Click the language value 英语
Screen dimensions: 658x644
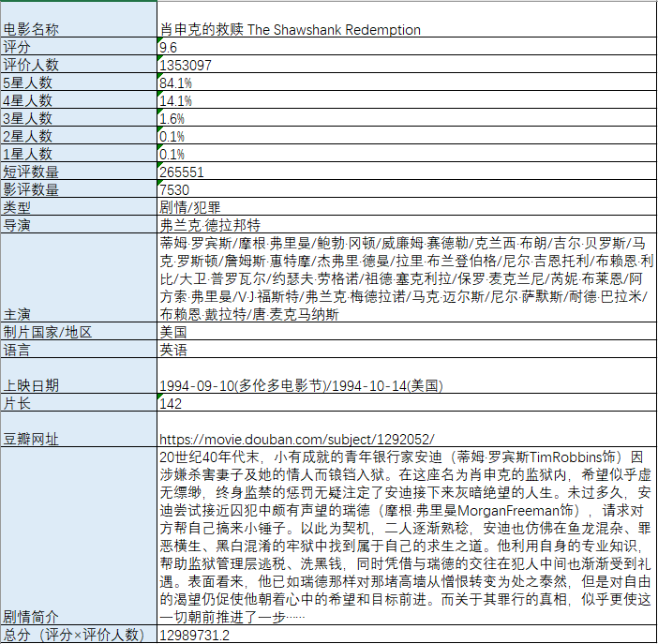point(173,350)
